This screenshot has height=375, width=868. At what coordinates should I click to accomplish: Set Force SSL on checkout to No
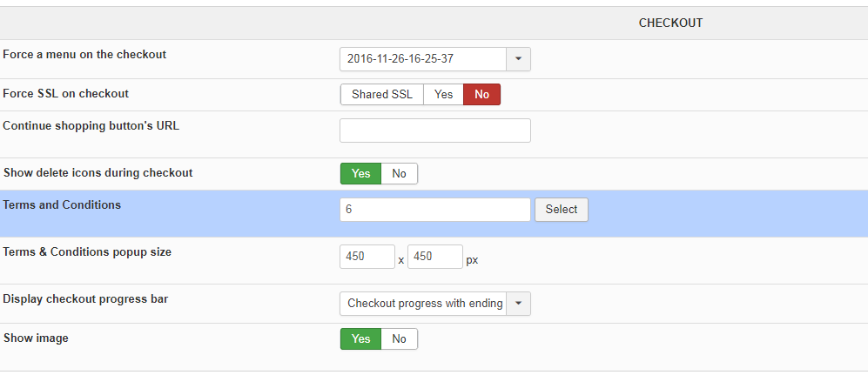point(481,95)
